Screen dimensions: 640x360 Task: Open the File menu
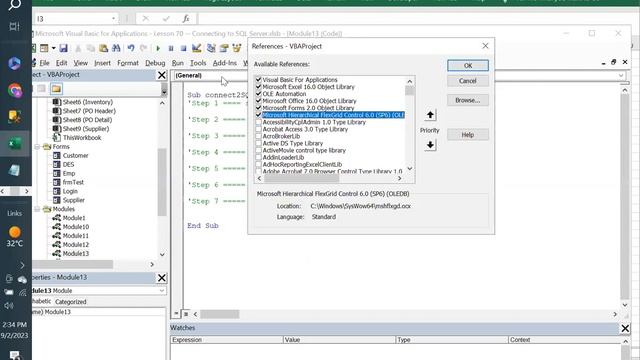point(44,63)
